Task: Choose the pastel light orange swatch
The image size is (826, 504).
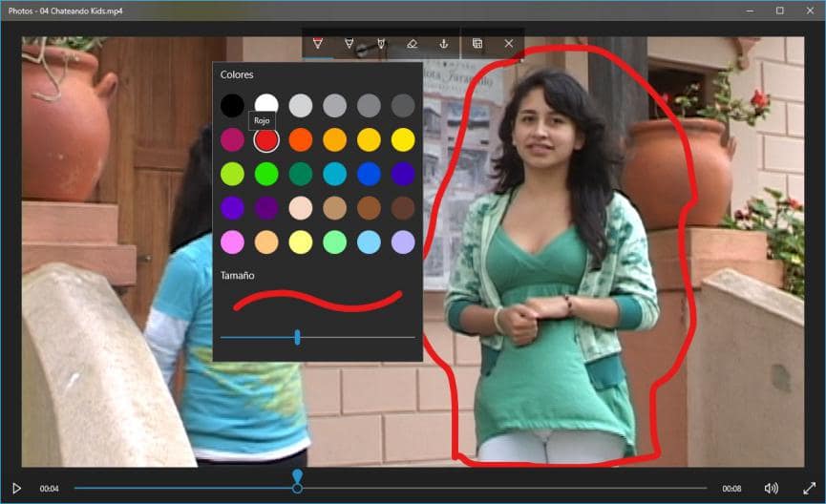Action: point(266,242)
